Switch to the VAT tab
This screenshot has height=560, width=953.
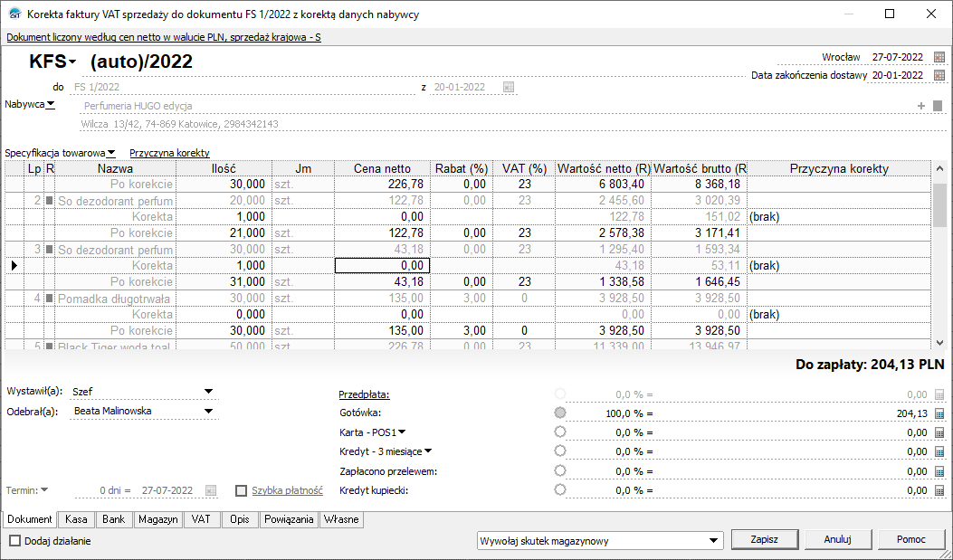(201, 519)
